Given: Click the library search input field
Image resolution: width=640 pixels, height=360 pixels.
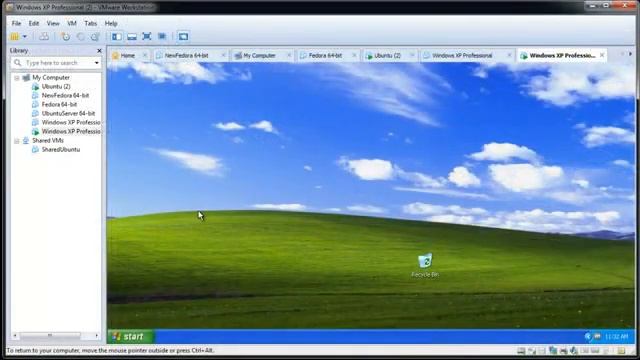Looking at the screenshot, I should point(56,63).
